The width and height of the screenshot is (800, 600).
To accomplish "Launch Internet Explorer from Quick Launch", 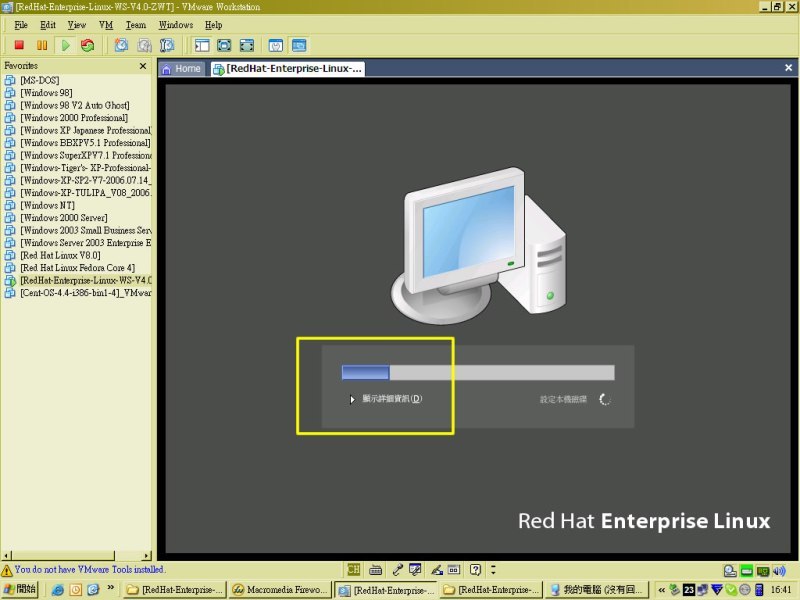I will tap(57, 590).
